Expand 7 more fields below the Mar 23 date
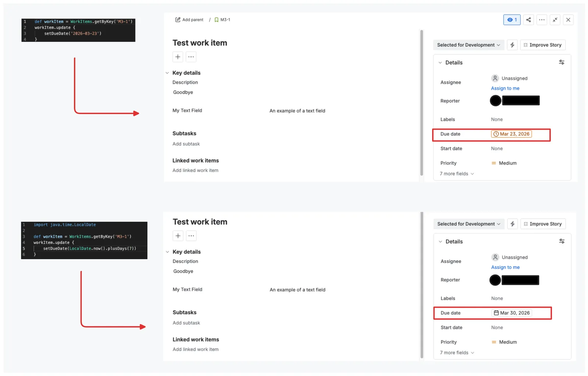Viewport: 588px width, 376px height. (457, 174)
